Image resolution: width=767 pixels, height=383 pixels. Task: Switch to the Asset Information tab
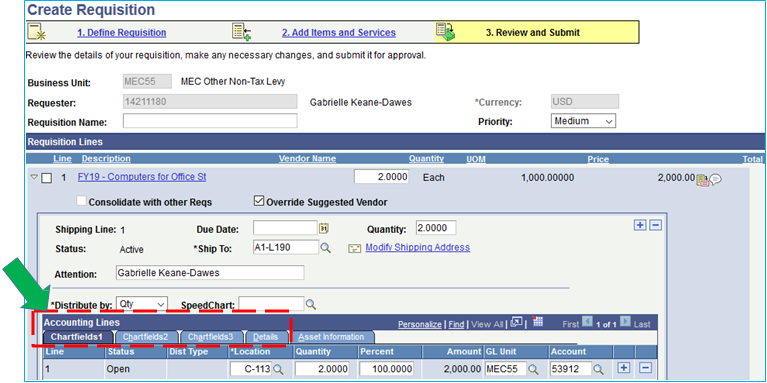point(331,337)
